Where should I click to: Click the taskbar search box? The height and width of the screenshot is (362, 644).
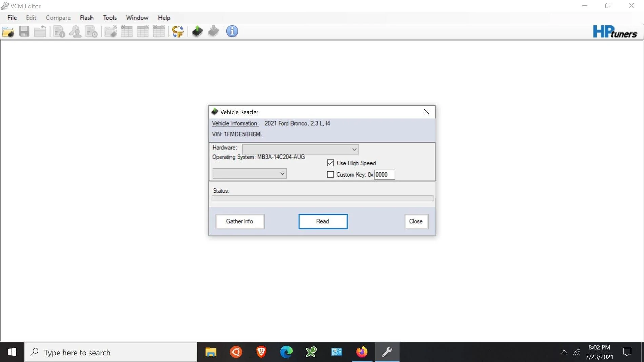point(111,352)
